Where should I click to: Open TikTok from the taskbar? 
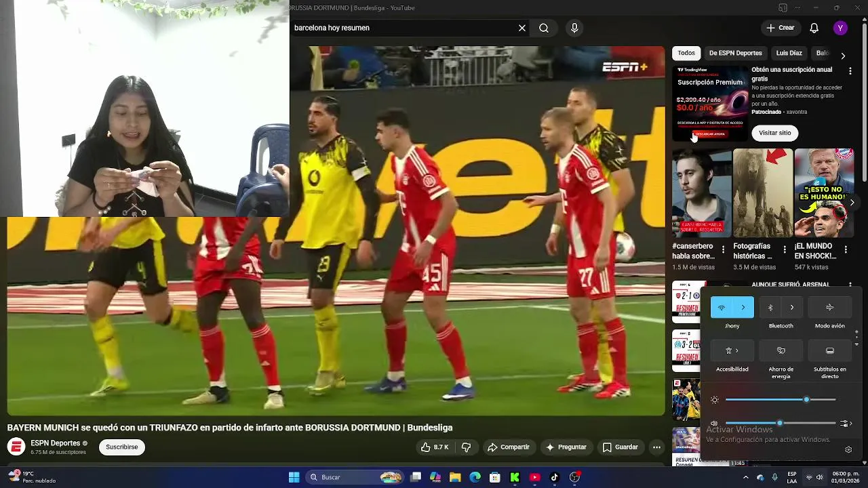(554, 477)
